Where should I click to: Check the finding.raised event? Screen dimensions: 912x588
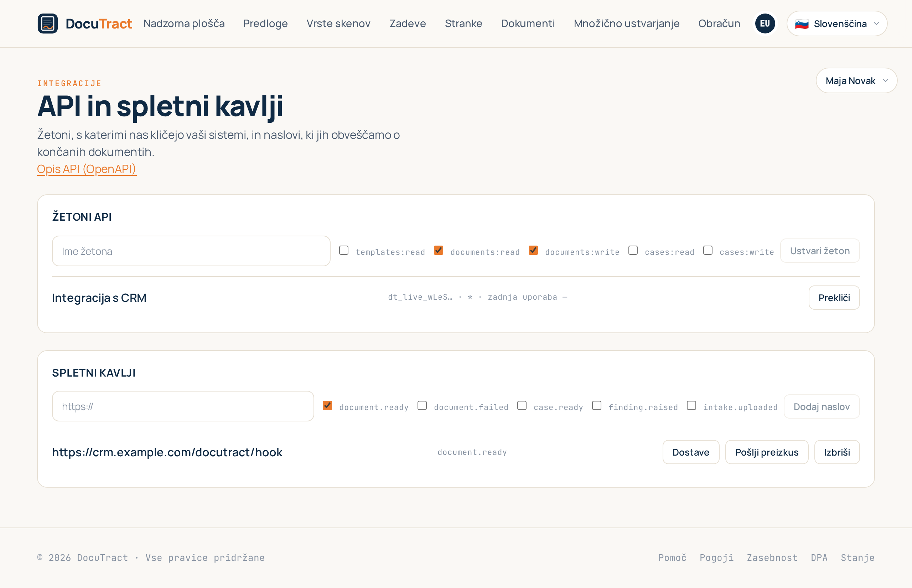click(x=597, y=405)
